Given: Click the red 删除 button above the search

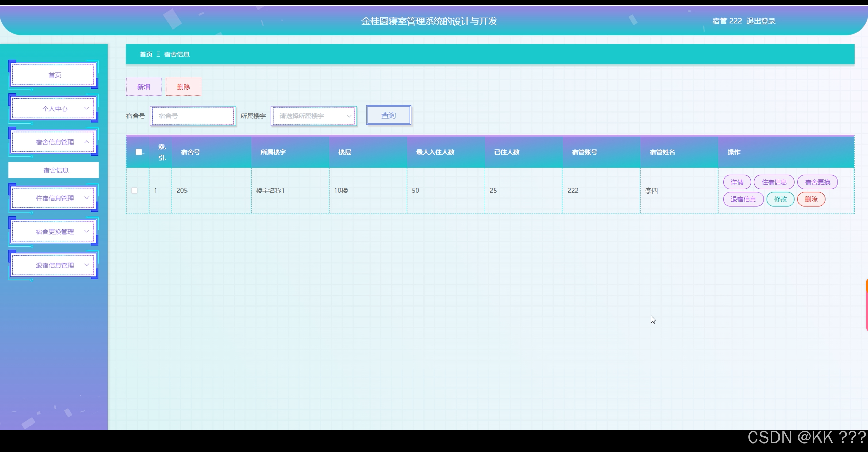Looking at the screenshot, I should pyautogui.click(x=183, y=87).
